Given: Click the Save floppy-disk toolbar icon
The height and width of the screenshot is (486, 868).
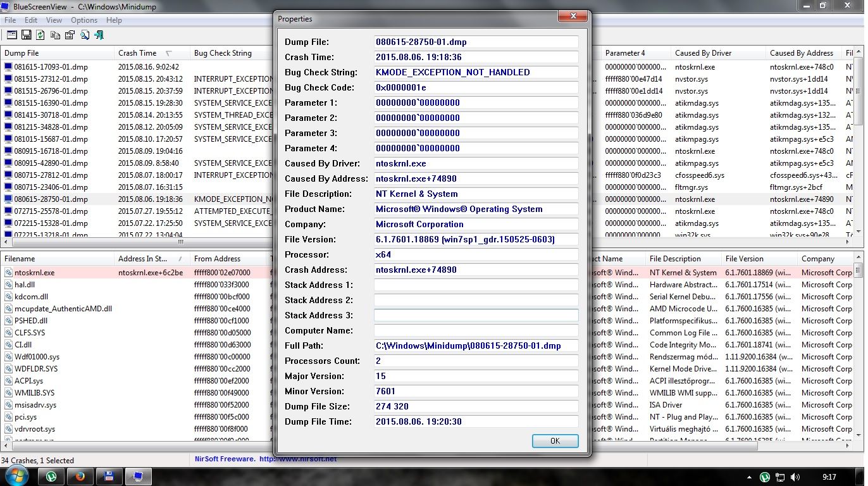Looking at the screenshot, I should coord(27,35).
